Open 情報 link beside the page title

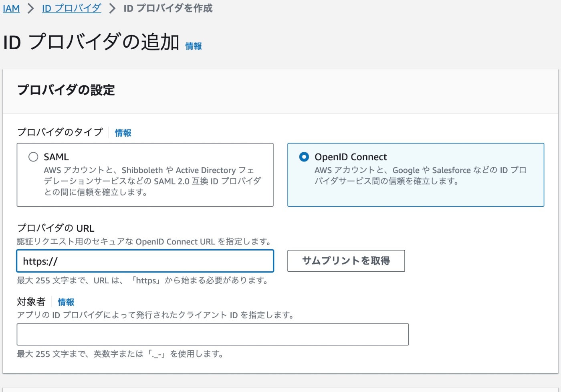194,46
